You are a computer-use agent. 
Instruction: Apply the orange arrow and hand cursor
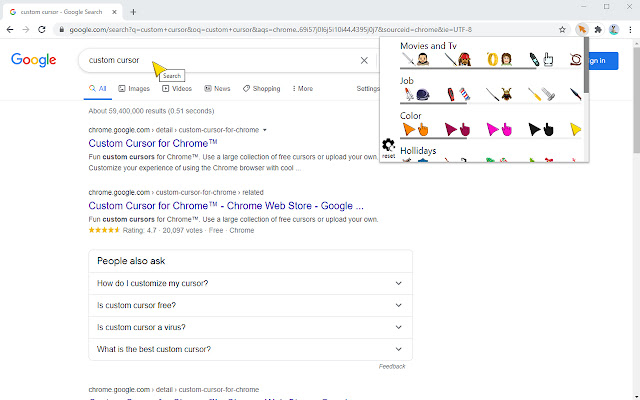[416, 130]
